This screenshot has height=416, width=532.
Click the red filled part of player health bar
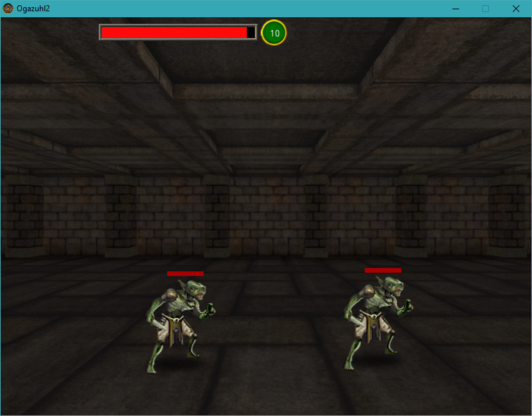click(x=172, y=33)
